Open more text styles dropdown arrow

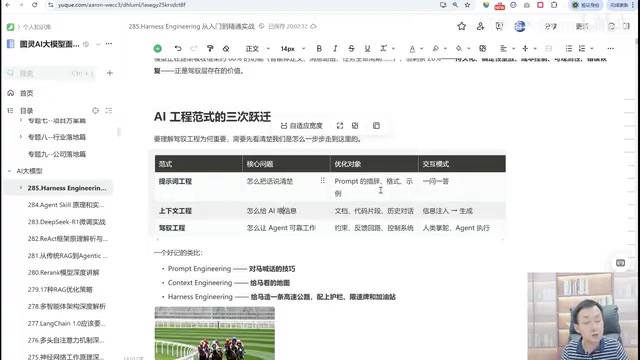[393, 49]
